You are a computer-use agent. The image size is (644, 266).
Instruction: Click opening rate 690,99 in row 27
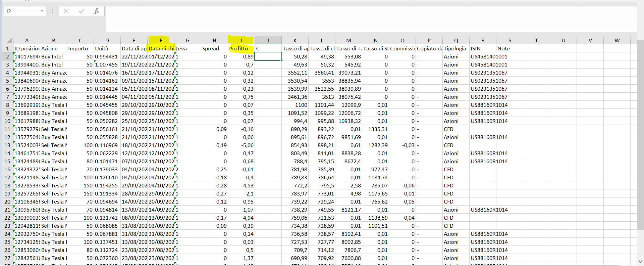point(295,258)
